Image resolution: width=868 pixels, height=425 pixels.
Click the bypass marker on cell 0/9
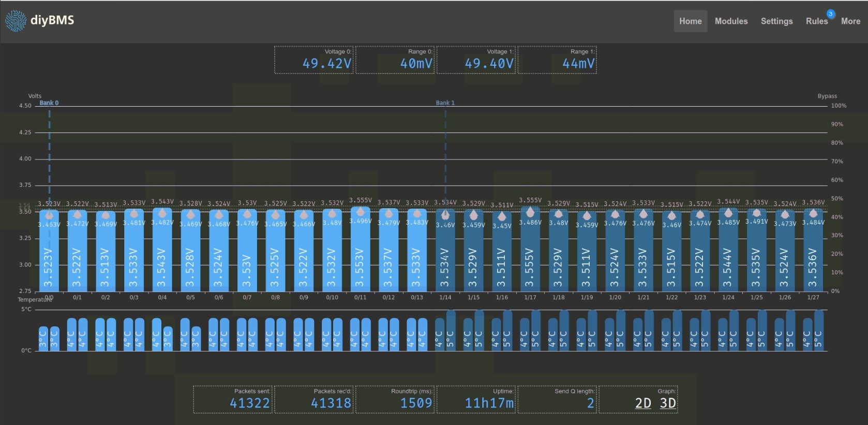click(304, 215)
